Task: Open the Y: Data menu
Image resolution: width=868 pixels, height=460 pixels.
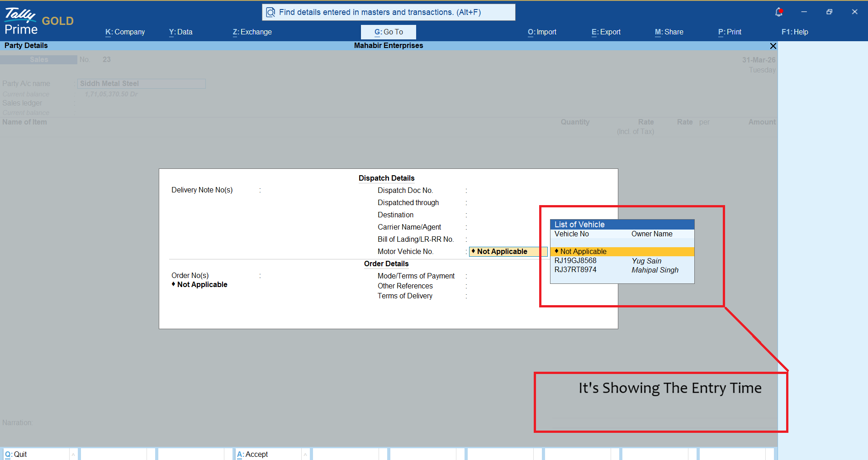Action: (x=181, y=32)
